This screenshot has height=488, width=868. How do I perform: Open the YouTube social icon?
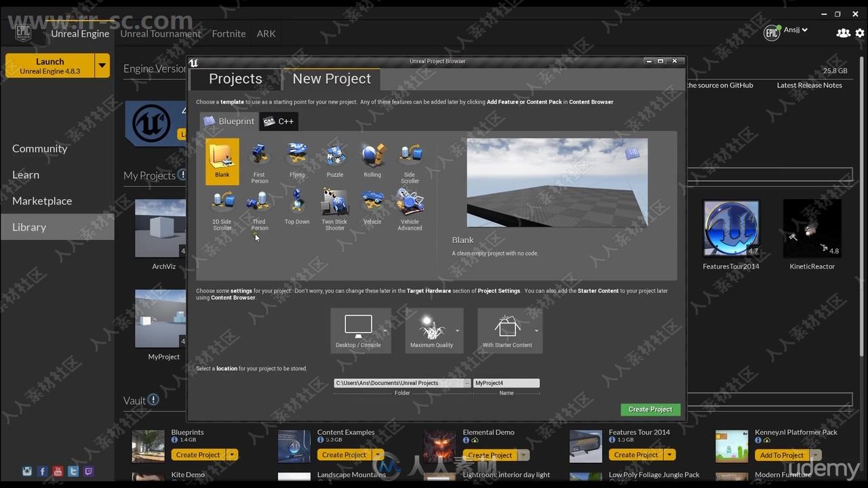click(58, 471)
